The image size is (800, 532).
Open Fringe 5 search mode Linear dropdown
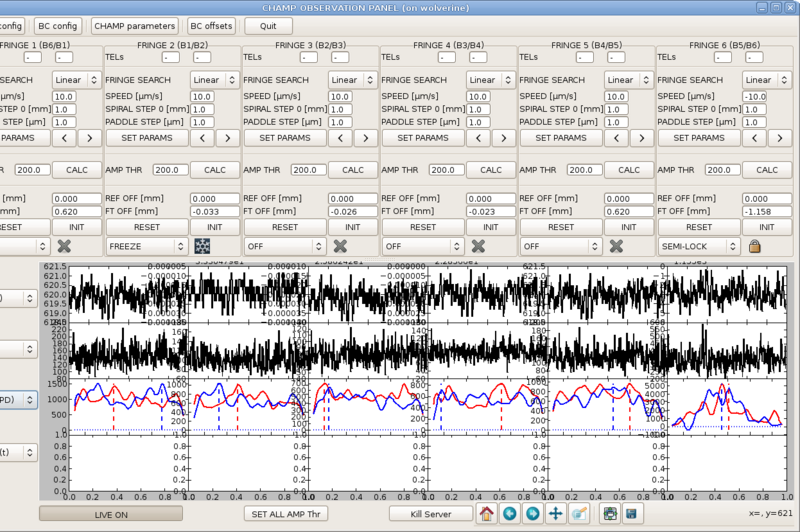pyautogui.click(x=629, y=80)
